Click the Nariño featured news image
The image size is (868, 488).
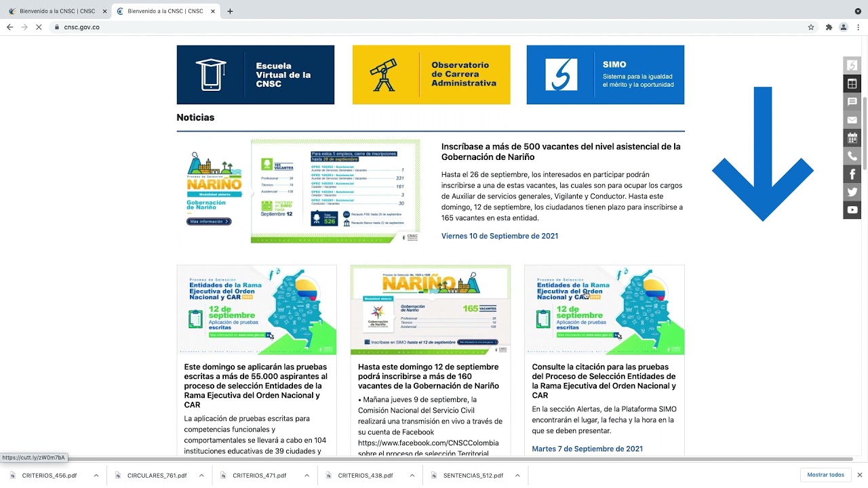pos(298,191)
